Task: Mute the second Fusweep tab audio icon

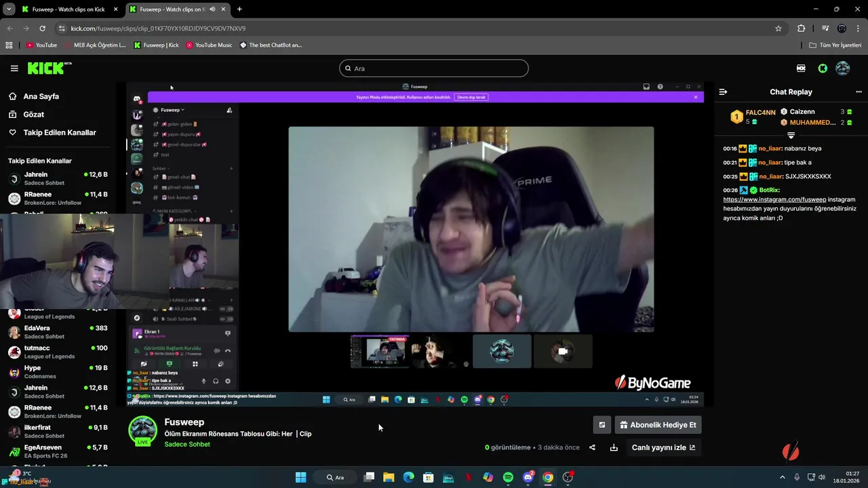Action: (212, 9)
